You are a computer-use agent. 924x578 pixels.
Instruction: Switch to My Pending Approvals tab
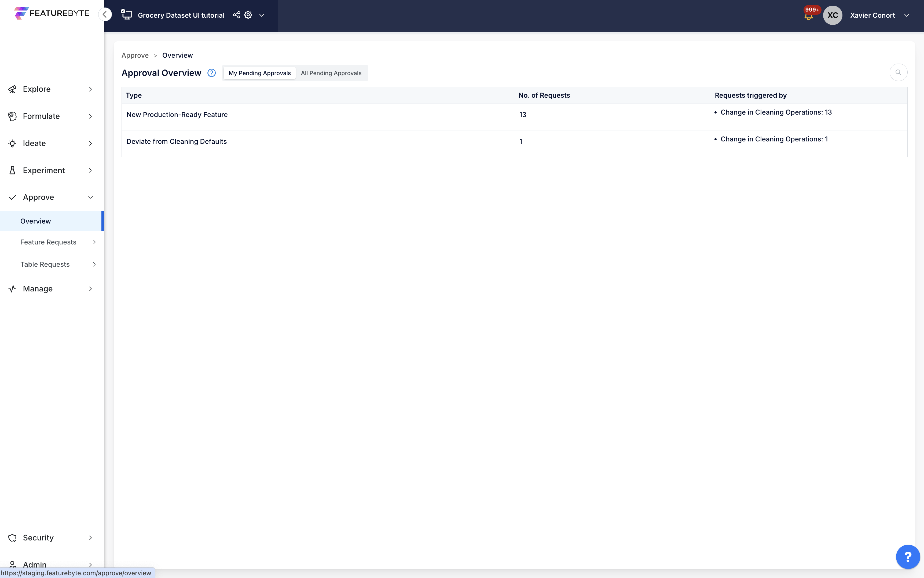(259, 73)
